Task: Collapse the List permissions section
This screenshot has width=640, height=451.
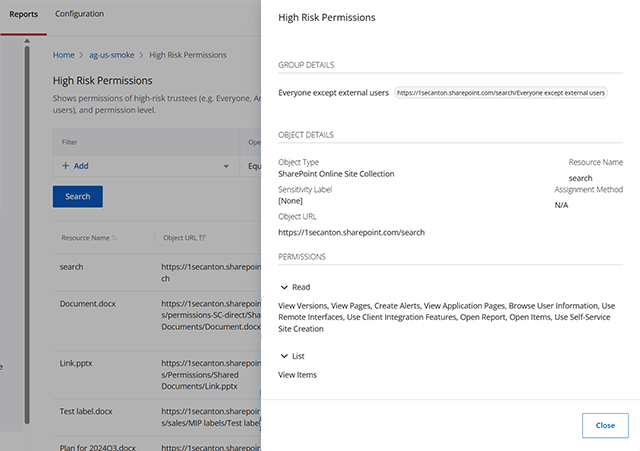Action: point(284,356)
